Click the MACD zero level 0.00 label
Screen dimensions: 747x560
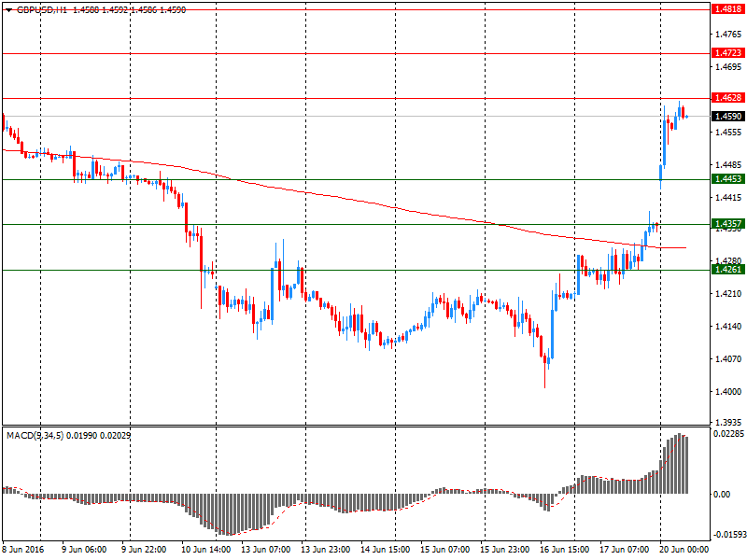[x=722, y=495]
